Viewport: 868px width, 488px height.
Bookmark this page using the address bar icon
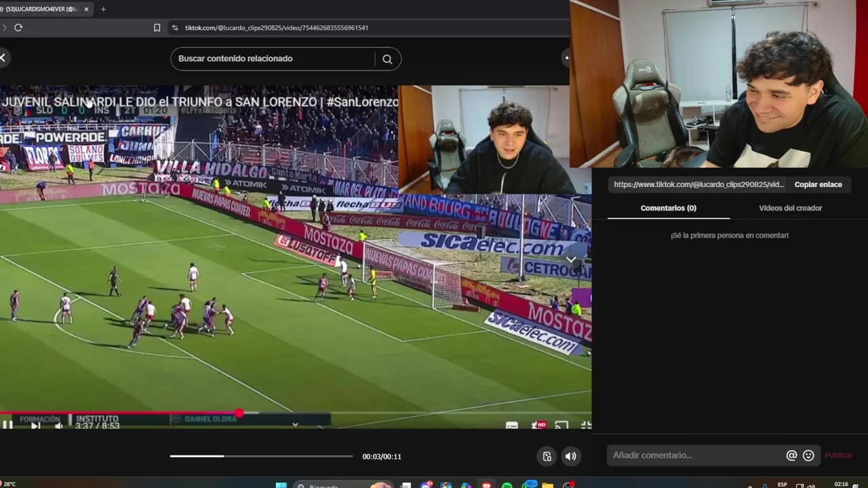[157, 28]
